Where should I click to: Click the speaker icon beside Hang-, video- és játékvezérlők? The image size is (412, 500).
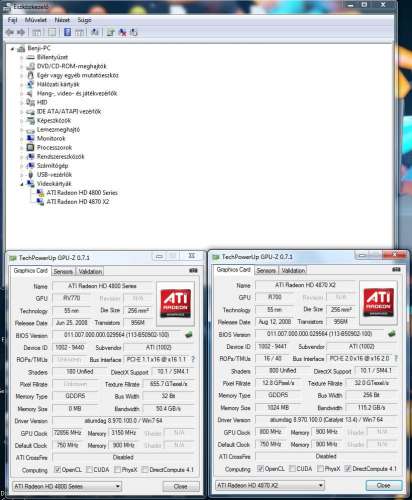click(x=30, y=93)
